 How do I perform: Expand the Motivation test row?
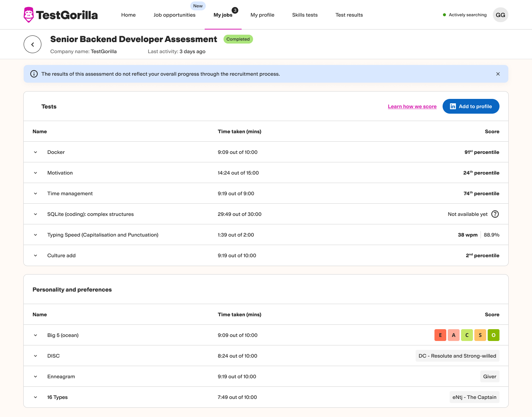pos(35,173)
